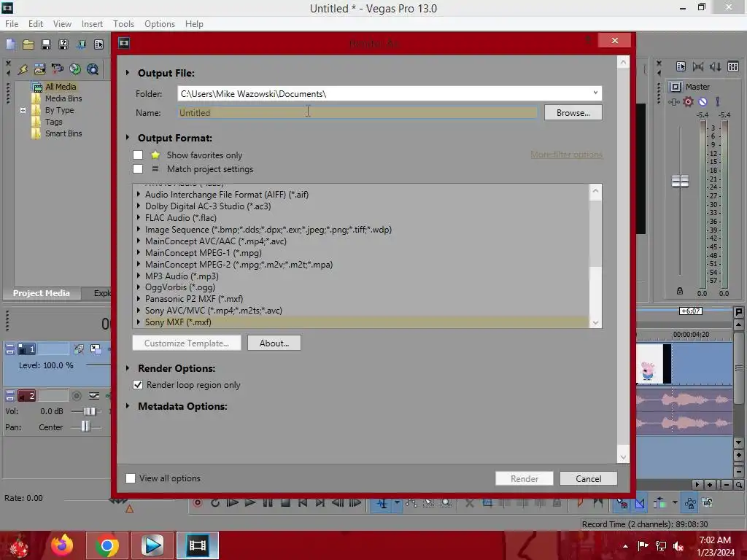Switch to the Project Media tab
This screenshot has height=560, width=747.
point(42,293)
